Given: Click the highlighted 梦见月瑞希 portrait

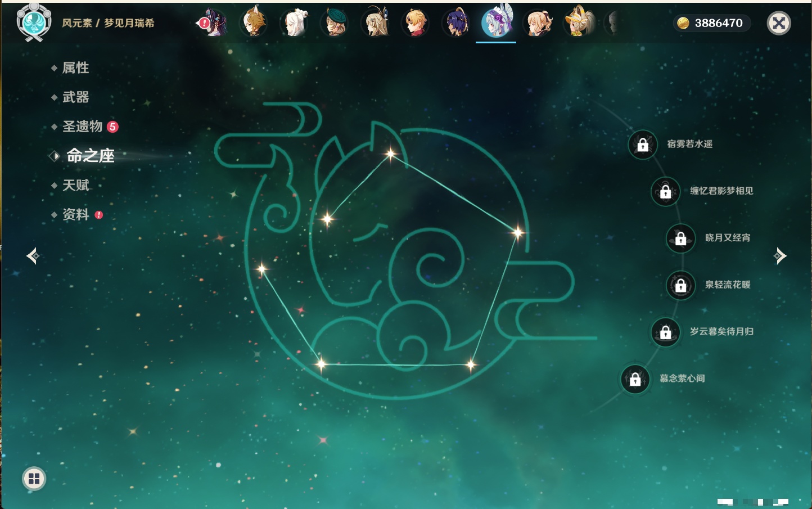Looking at the screenshot, I should point(497,22).
